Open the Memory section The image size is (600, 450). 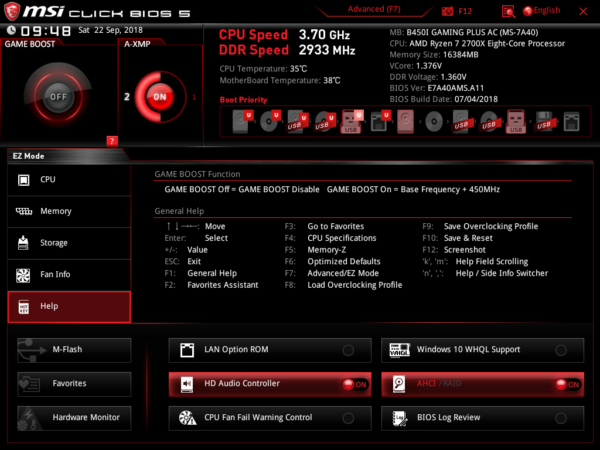coord(69,211)
